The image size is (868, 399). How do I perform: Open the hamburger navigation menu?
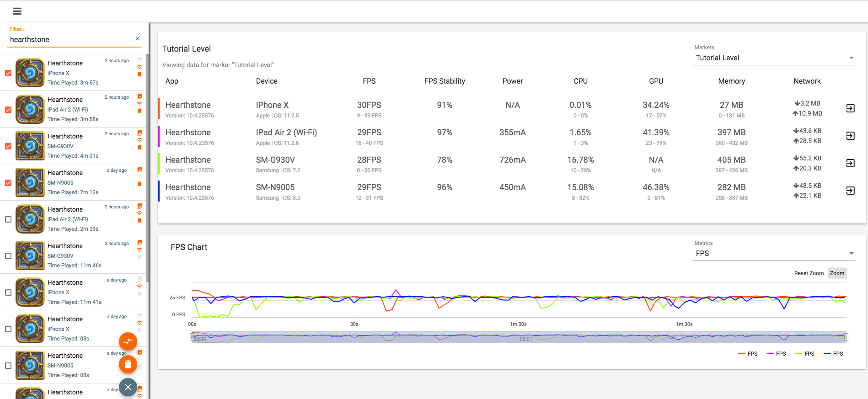point(17,11)
